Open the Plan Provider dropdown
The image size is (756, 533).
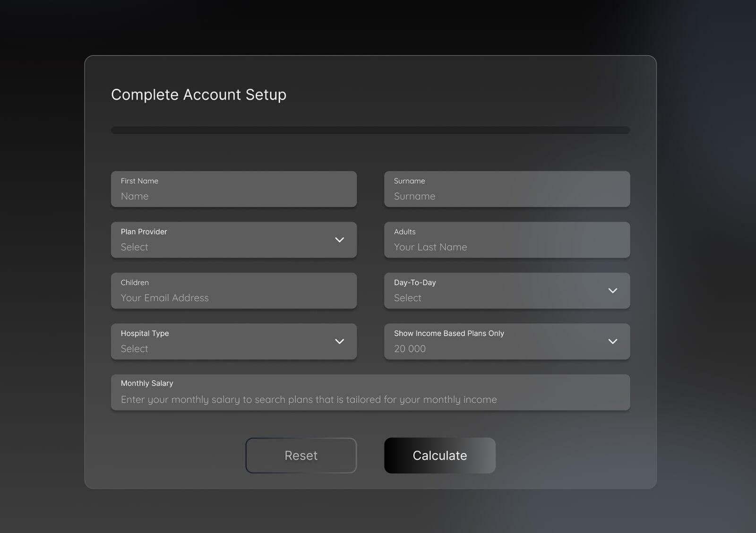227,240
